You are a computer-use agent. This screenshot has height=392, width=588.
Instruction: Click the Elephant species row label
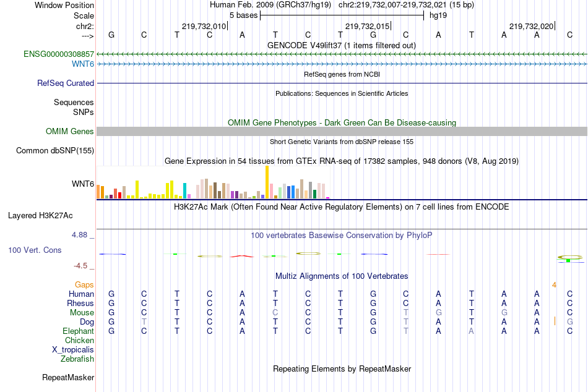tap(79, 331)
